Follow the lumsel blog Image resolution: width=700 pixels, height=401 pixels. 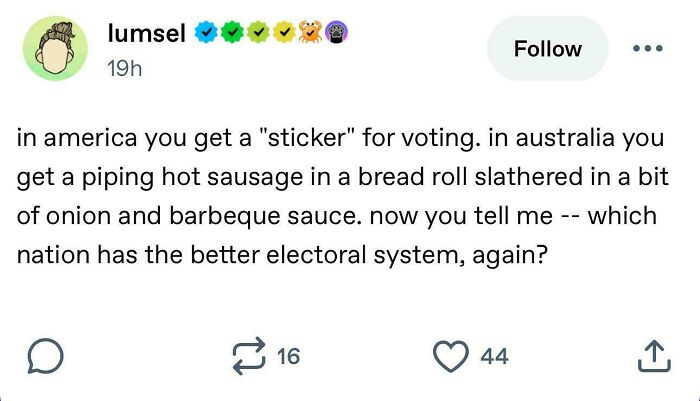pyautogui.click(x=547, y=49)
